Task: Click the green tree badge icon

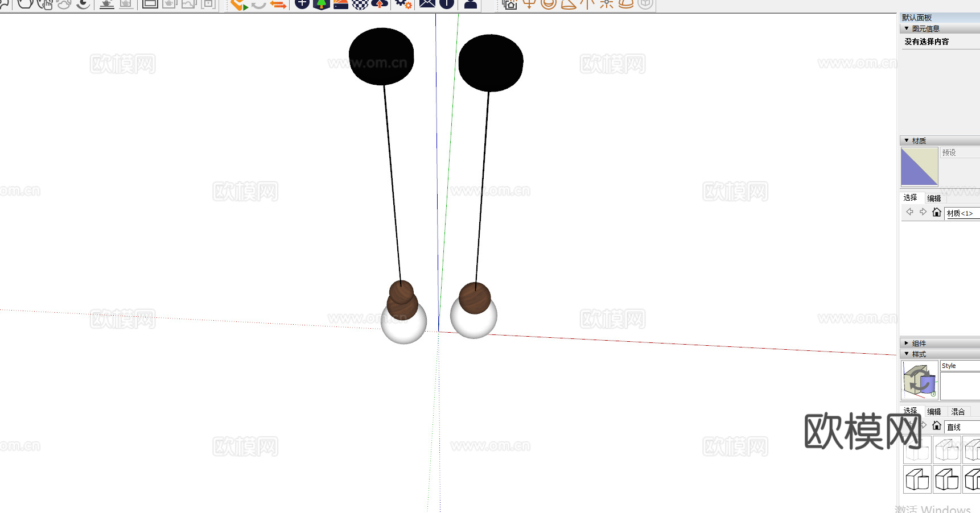Action: (x=322, y=4)
